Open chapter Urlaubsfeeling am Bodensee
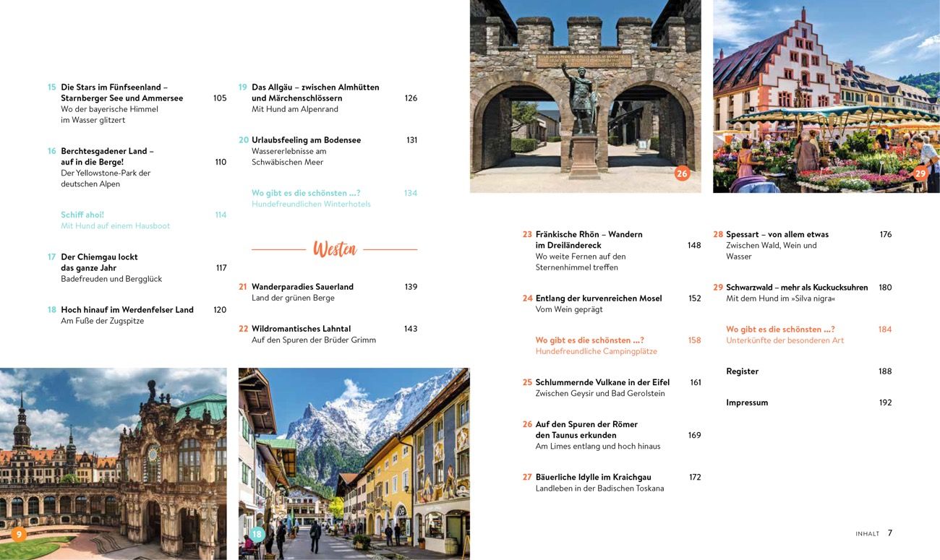The width and height of the screenshot is (940, 560). [306, 140]
